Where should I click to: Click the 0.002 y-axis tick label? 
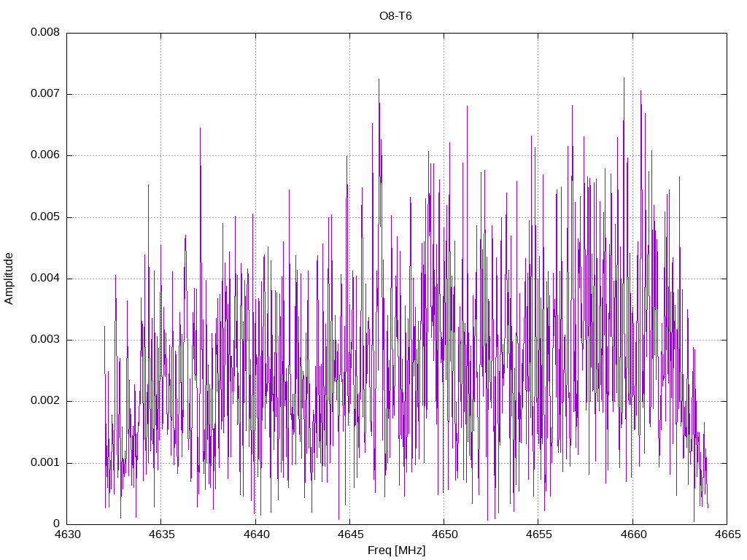[x=45, y=401]
